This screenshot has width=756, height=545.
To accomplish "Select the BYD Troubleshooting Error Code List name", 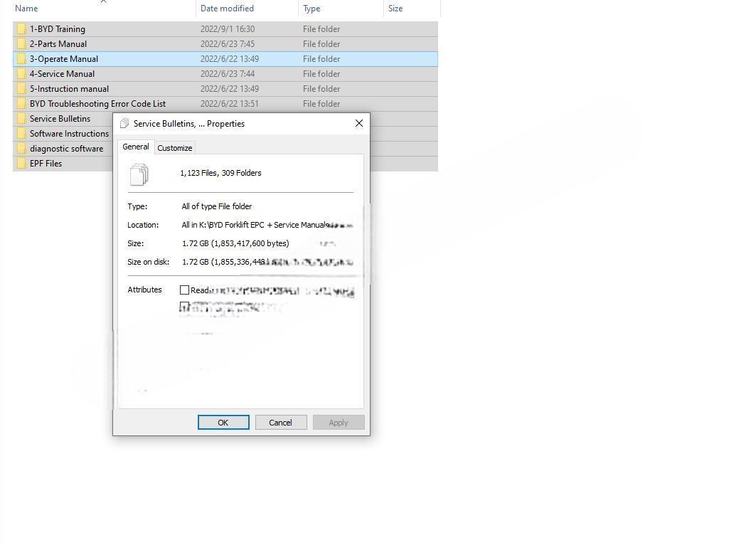I will tap(97, 104).
